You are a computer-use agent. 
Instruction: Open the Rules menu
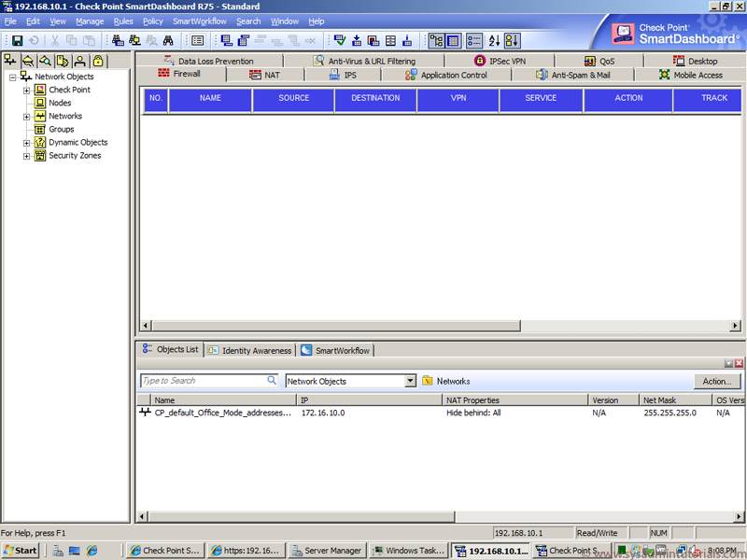[123, 21]
